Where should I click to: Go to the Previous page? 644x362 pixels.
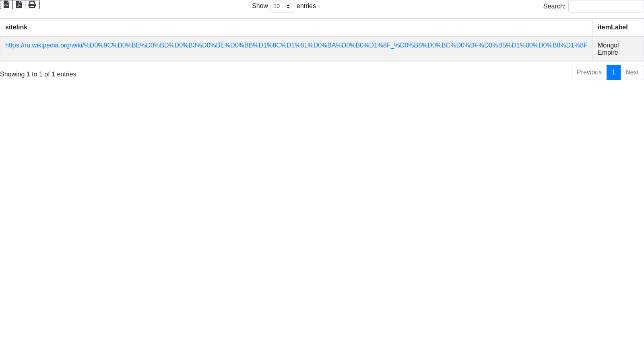pyautogui.click(x=589, y=72)
